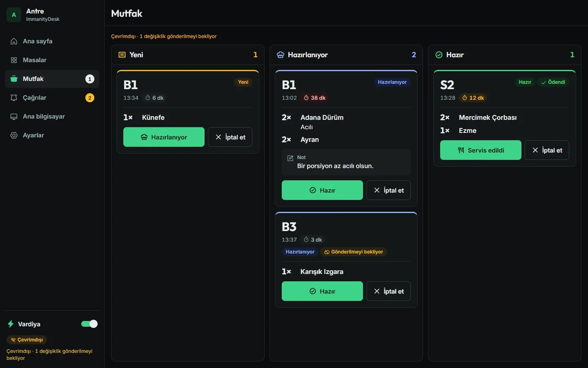Click the Çevrimdışı offline badge in sidebar
The height and width of the screenshot is (368, 588).
pyautogui.click(x=27, y=340)
